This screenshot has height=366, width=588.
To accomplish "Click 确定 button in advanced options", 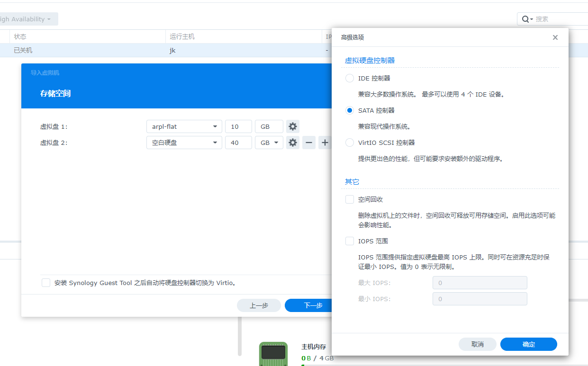I will (529, 344).
